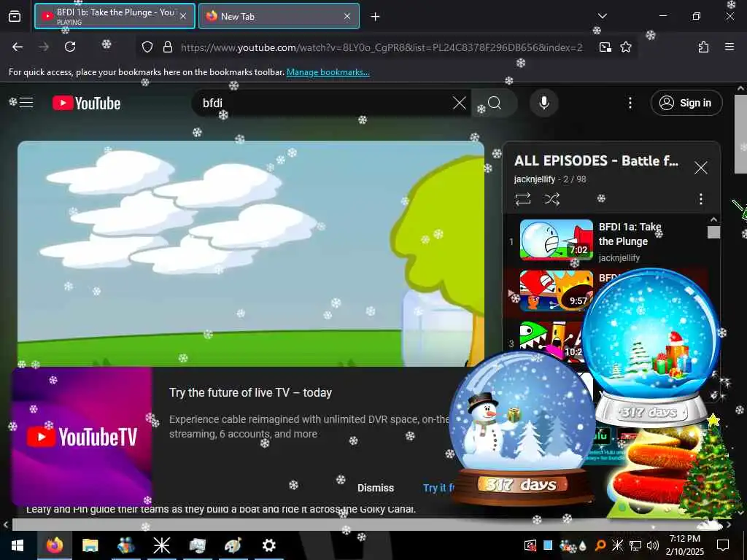Image resolution: width=747 pixels, height=560 pixels.
Task: Open YouTube settings three-dot menu
Action: click(x=630, y=103)
